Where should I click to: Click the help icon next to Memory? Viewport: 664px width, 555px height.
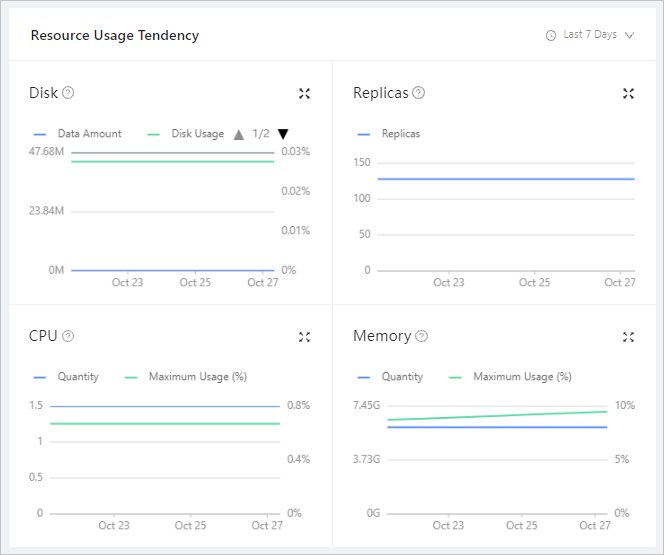(x=422, y=337)
